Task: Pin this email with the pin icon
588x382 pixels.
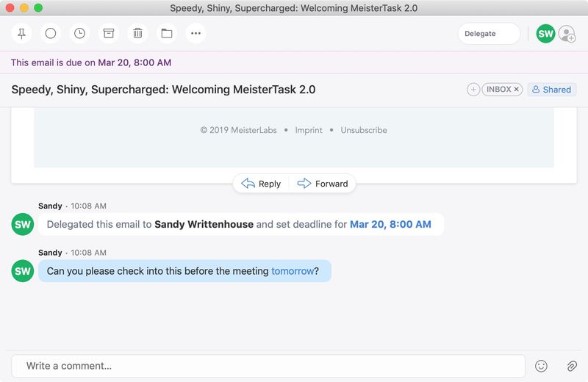Action: pyautogui.click(x=22, y=34)
